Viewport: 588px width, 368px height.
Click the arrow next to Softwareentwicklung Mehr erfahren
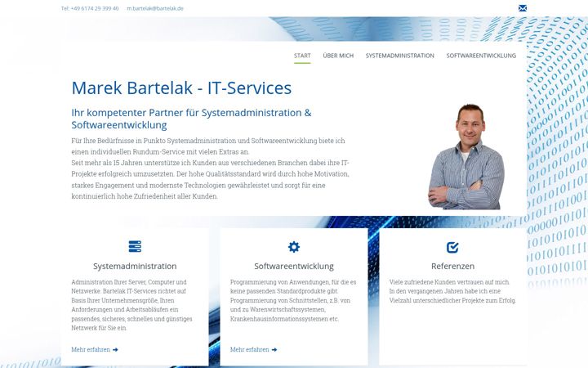click(274, 350)
